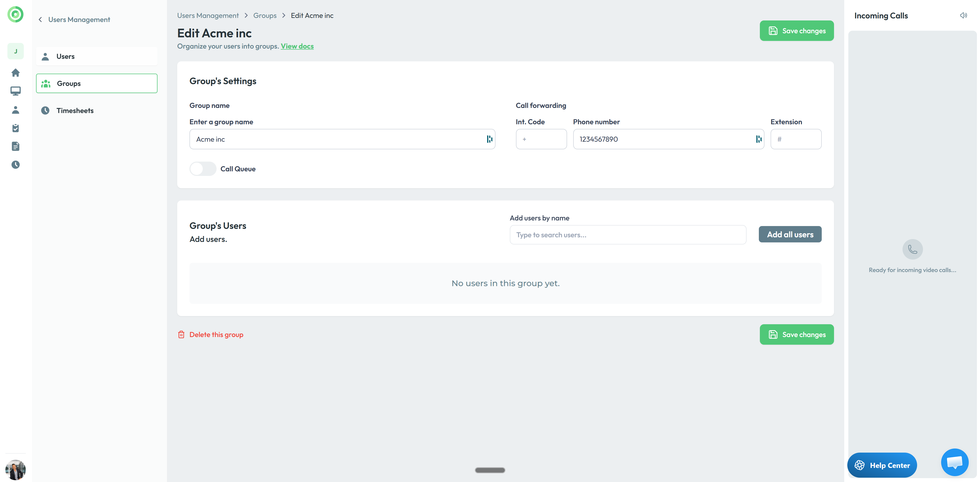Open the blue chat bubble widget
The height and width of the screenshot is (482, 980).
click(954, 462)
